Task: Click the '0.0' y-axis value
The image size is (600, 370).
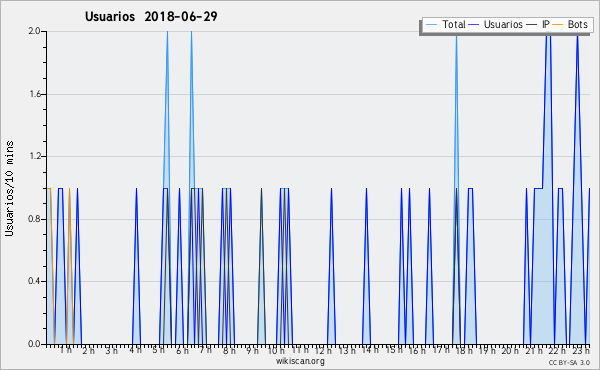Action: click(x=34, y=344)
